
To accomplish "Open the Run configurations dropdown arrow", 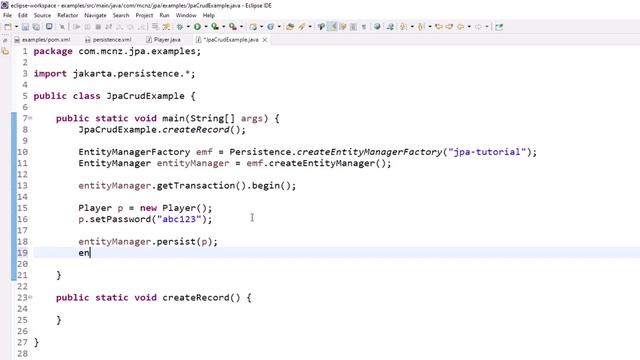I will pos(206,27).
